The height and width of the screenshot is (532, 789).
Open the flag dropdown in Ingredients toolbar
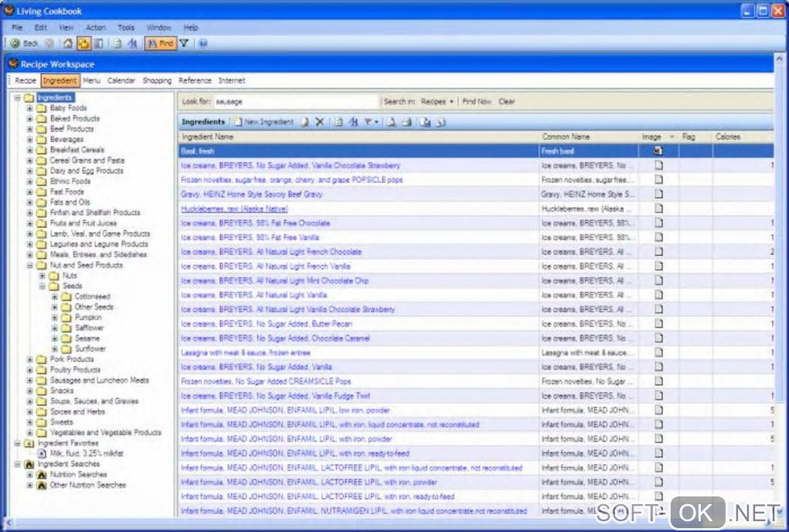click(371, 121)
